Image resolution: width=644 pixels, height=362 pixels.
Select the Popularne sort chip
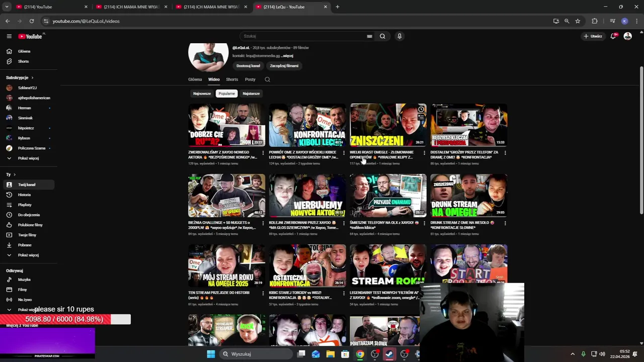tap(226, 94)
